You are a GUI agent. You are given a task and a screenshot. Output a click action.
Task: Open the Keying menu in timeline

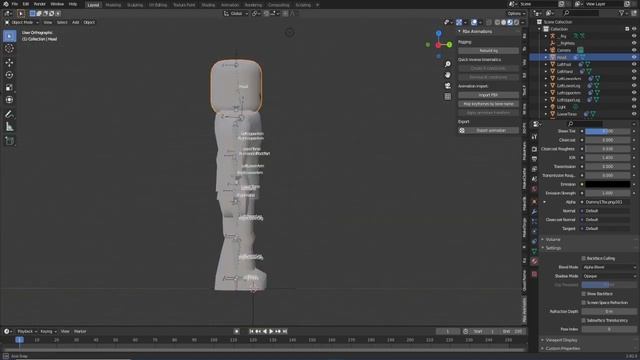point(48,331)
